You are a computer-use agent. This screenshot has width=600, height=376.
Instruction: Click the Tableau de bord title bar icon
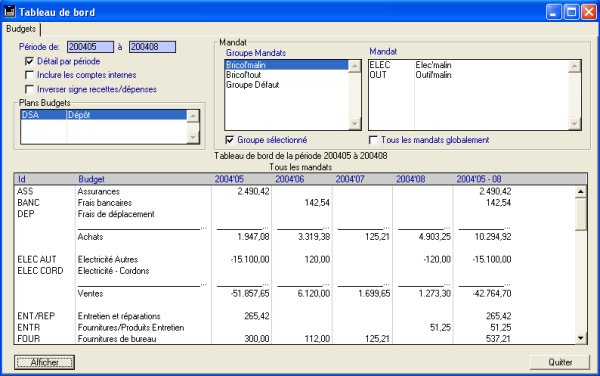tap(10, 12)
